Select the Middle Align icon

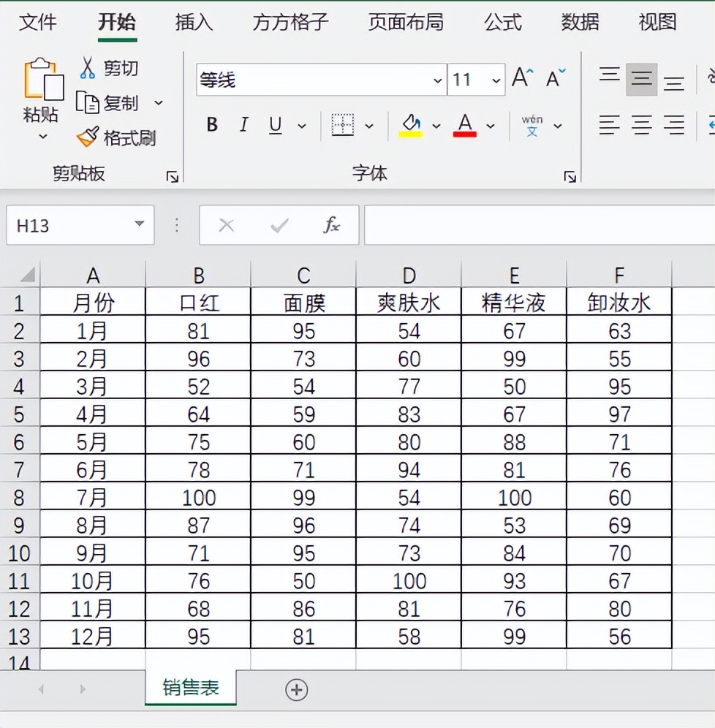click(x=642, y=80)
